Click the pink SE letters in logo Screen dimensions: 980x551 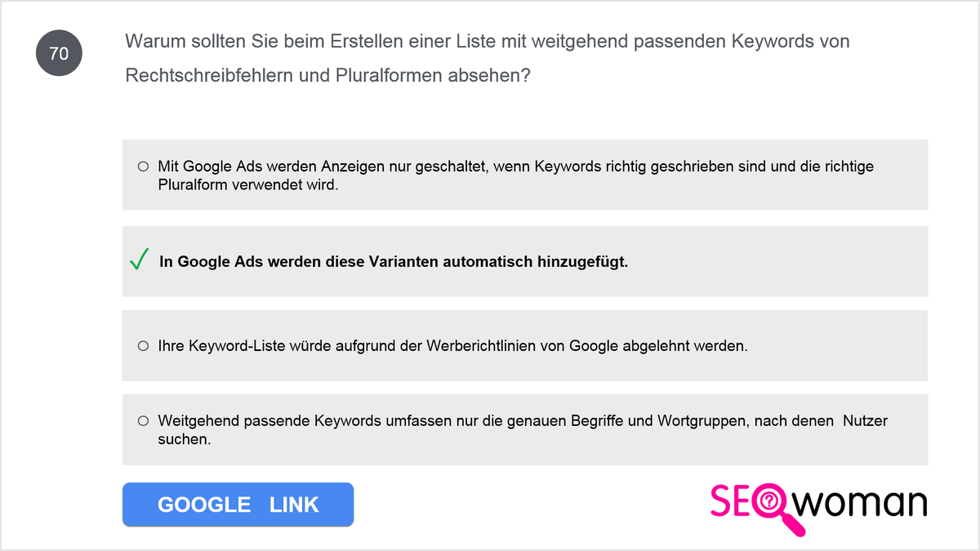click(x=732, y=501)
